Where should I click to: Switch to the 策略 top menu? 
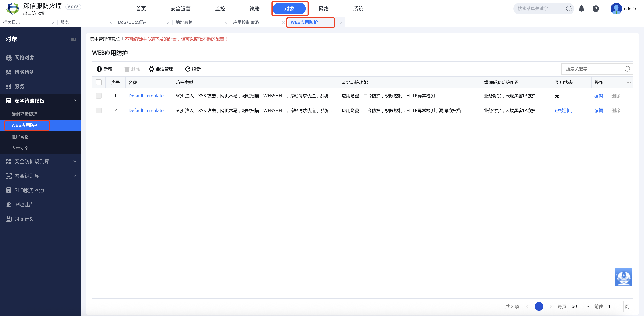[x=255, y=9]
